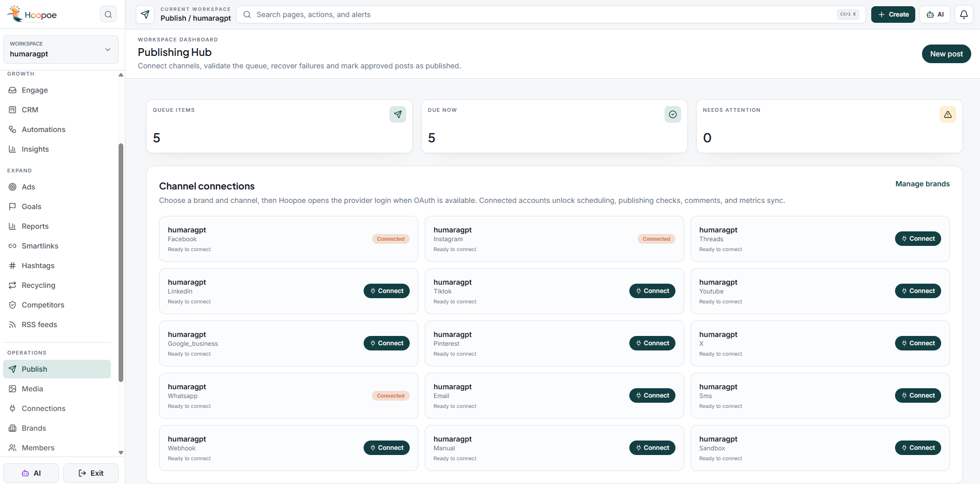Go to Automations page
Viewport: 980px width, 484px height.
pyautogui.click(x=57, y=129)
